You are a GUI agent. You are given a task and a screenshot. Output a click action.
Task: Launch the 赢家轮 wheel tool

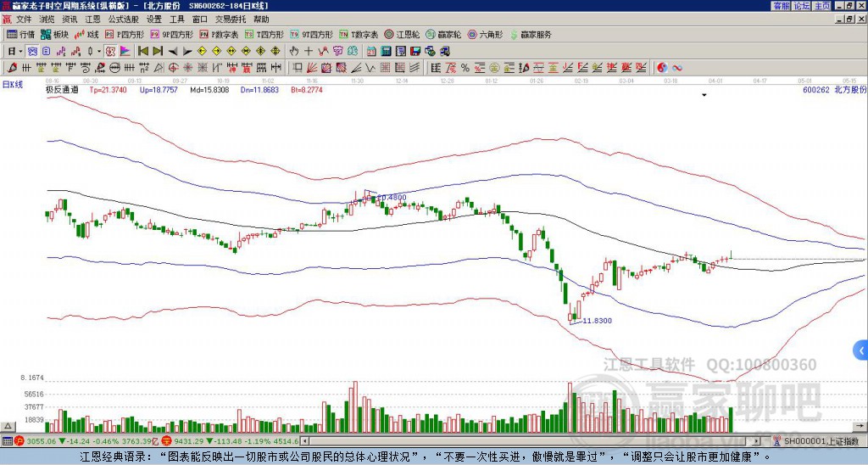pyautogui.click(x=443, y=34)
